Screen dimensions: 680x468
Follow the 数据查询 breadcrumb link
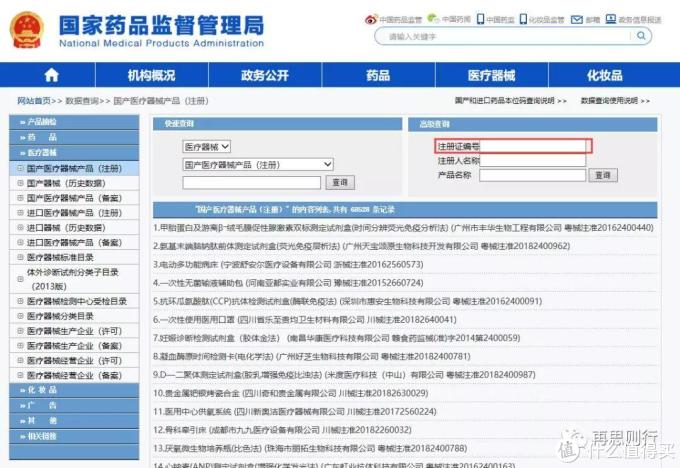point(82,101)
